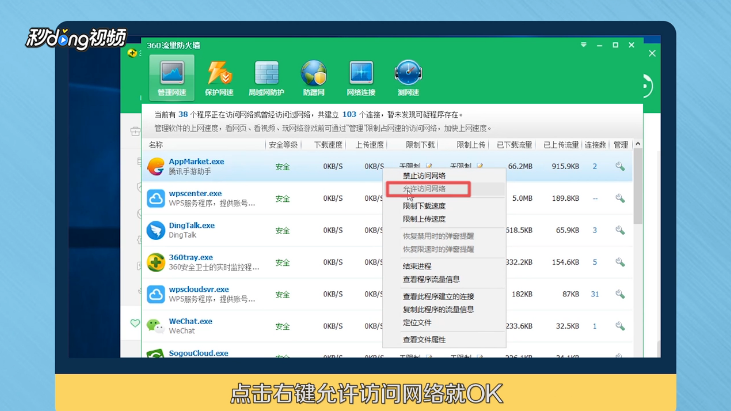Select the WeChat.exe process name

click(190, 321)
